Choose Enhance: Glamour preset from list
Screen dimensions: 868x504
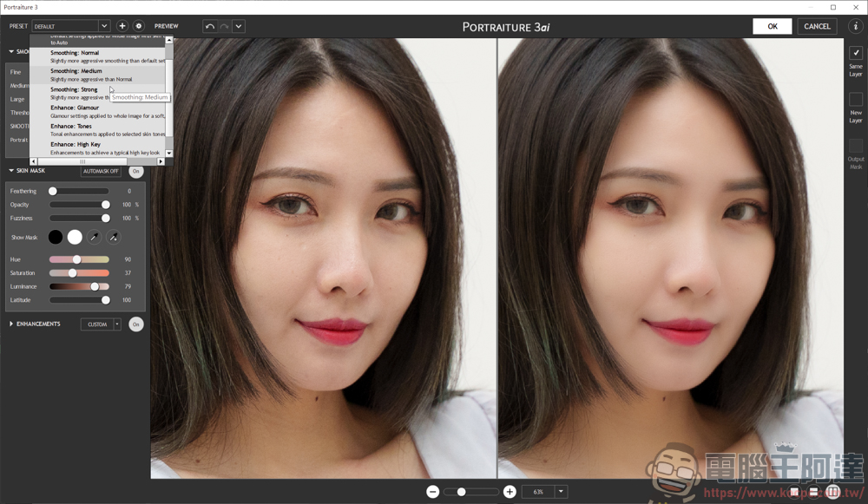pos(75,108)
